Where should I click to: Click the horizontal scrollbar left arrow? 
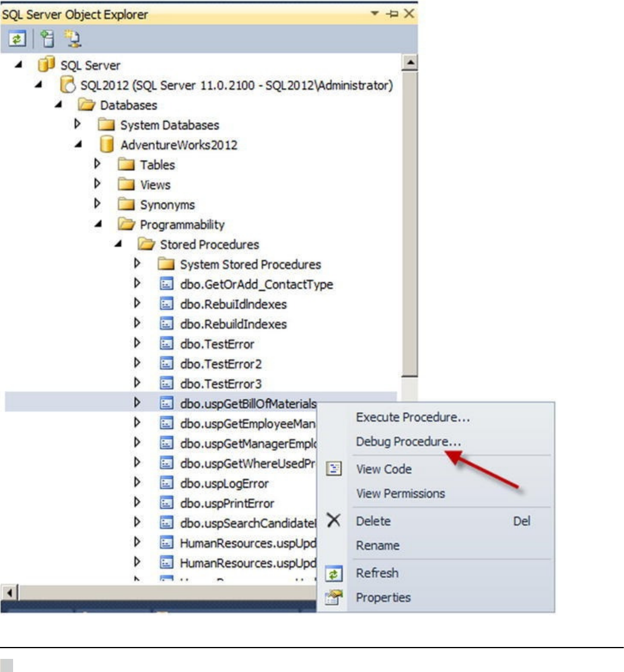click(9, 593)
